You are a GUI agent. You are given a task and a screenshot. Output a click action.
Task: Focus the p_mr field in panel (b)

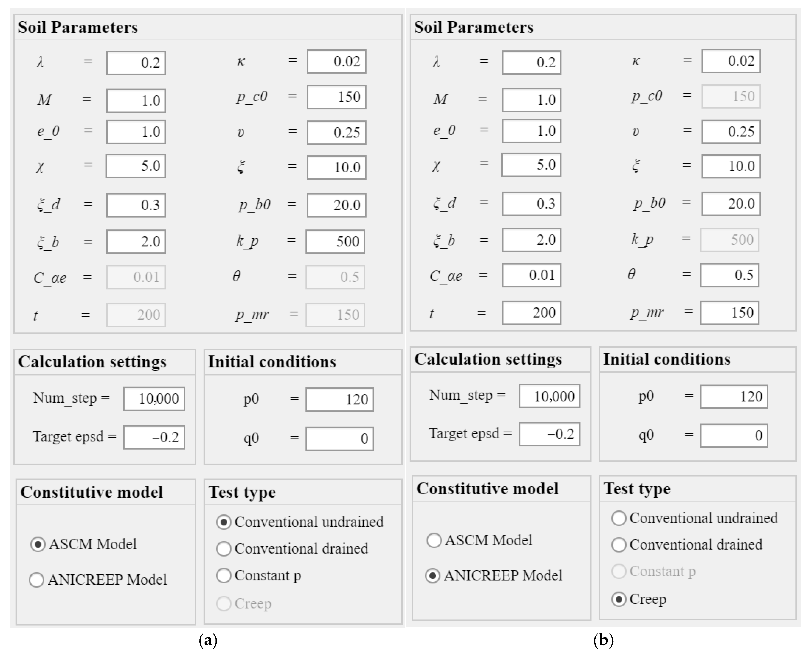pos(729,313)
